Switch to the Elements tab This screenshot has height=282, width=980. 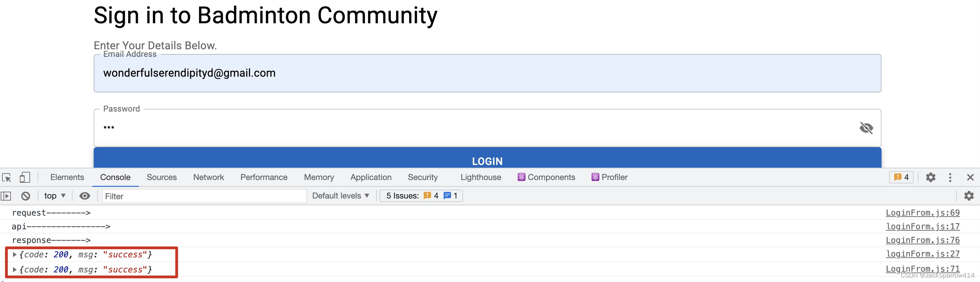click(x=67, y=177)
